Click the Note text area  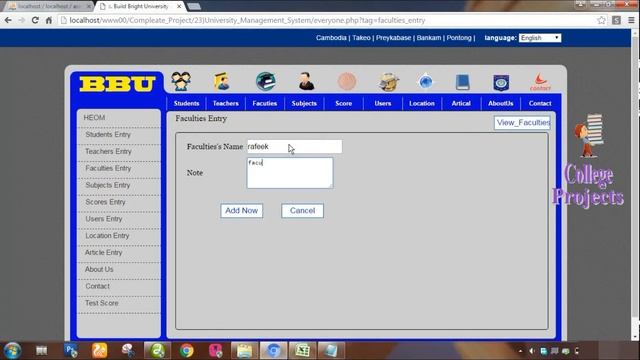pyautogui.click(x=290, y=173)
